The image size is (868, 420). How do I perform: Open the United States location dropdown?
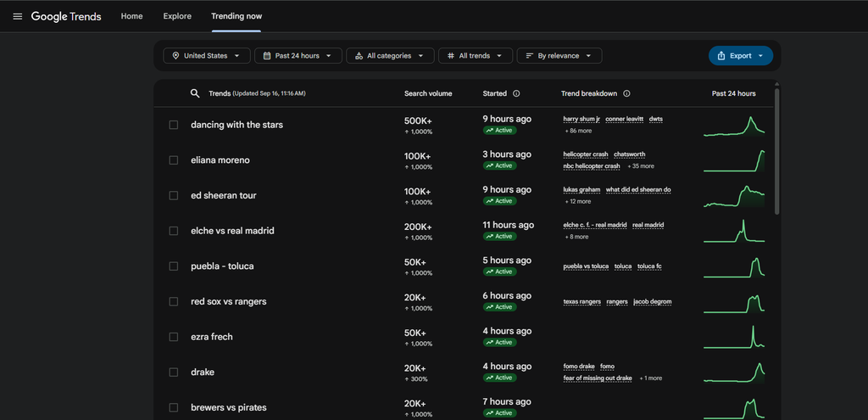(207, 56)
